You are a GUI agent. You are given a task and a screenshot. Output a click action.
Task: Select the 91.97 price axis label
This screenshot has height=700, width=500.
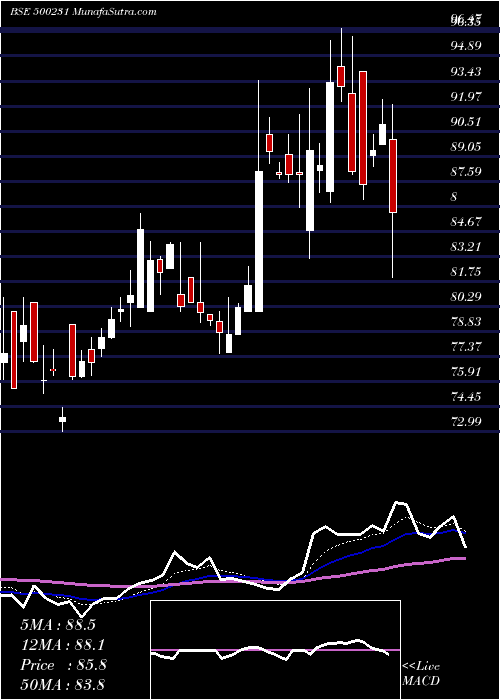(466, 96)
